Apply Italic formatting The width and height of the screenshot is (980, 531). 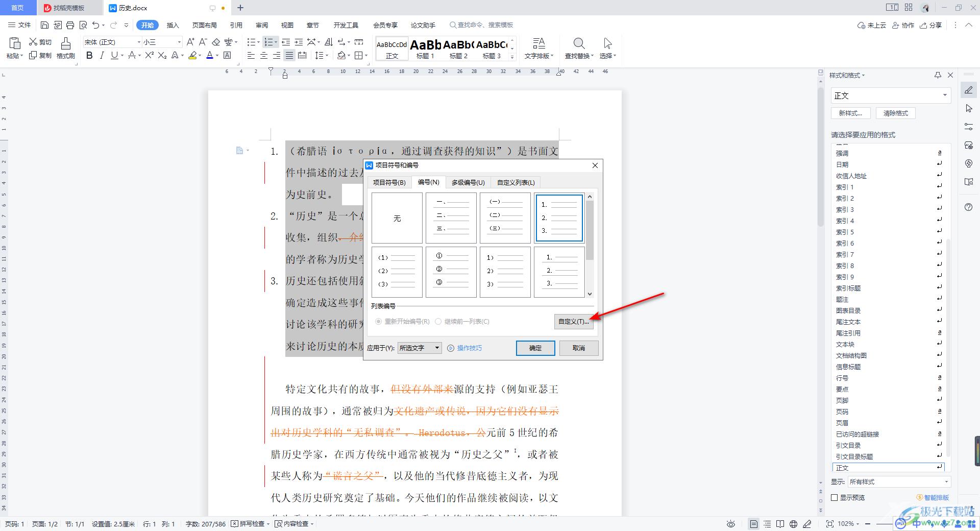[102, 55]
